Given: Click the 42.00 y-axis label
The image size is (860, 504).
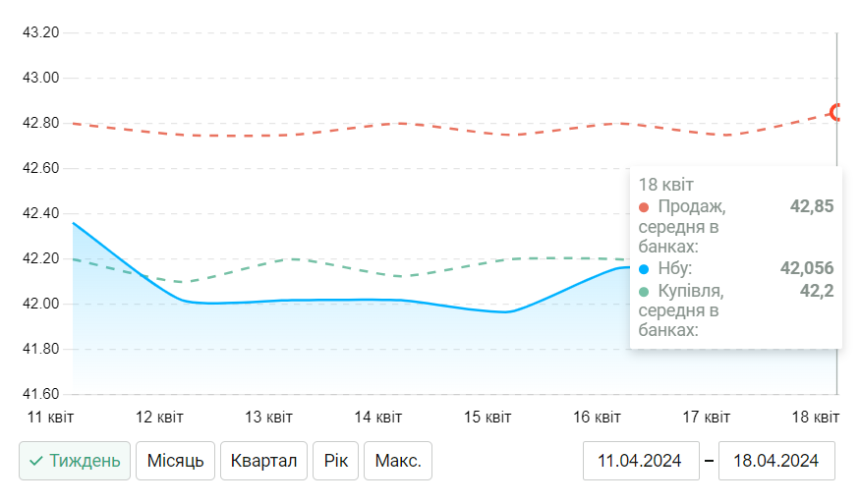Looking at the screenshot, I should [41, 304].
